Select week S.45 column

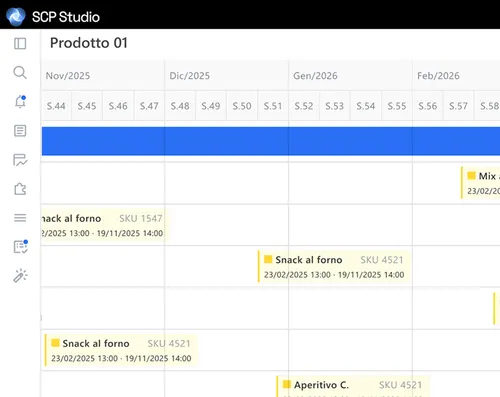[x=87, y=106]
